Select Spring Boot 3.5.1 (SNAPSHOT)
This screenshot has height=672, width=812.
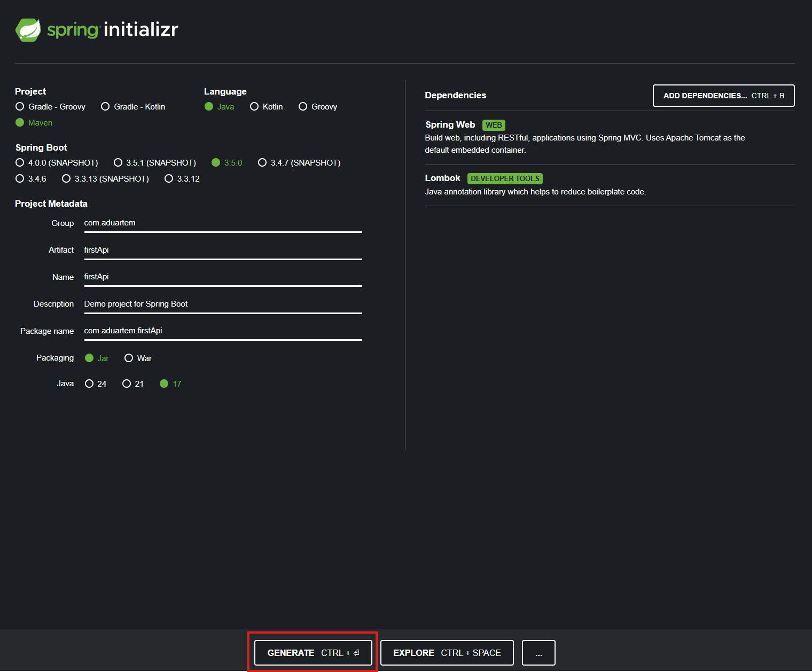coord(155,163)
